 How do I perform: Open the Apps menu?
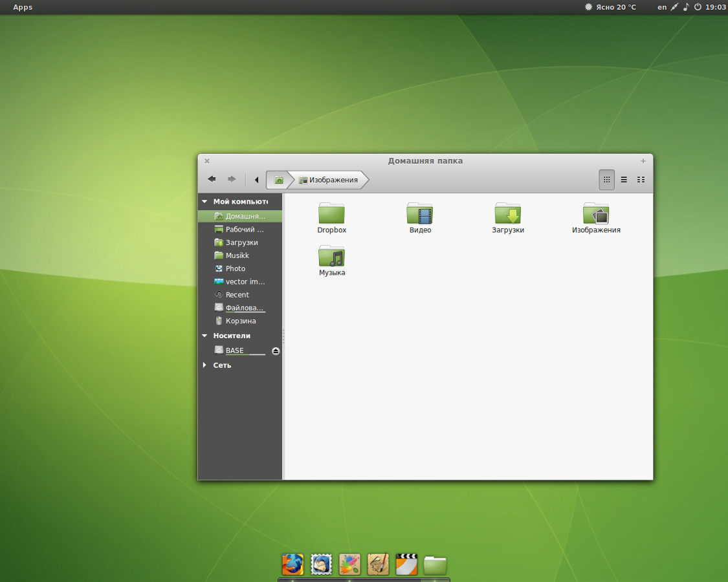click(x=23, y=7)
